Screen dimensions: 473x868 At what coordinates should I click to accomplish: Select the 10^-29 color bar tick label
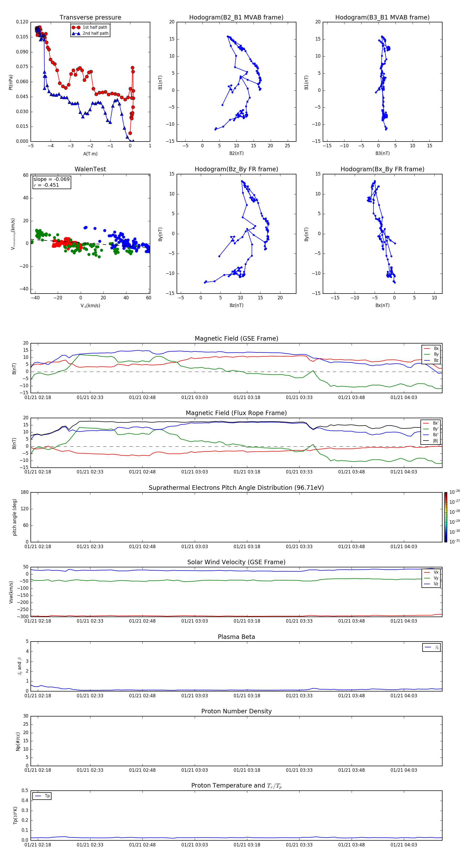click(455, 522)
